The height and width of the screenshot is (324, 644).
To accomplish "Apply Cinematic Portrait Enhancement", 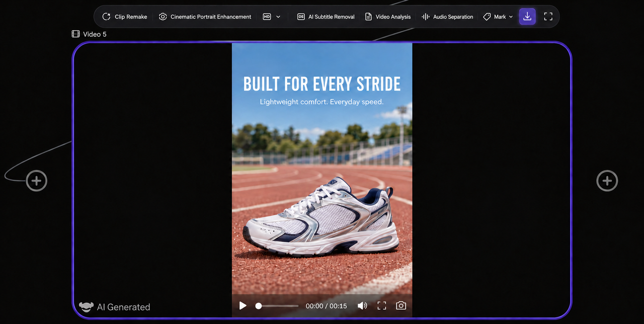I will coord(205,17).
